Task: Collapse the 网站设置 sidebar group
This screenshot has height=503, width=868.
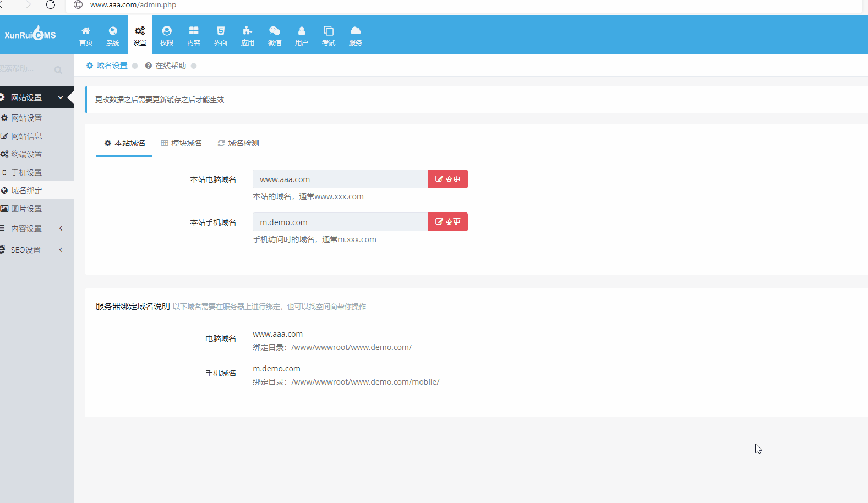Action: [x=37, y=97]
